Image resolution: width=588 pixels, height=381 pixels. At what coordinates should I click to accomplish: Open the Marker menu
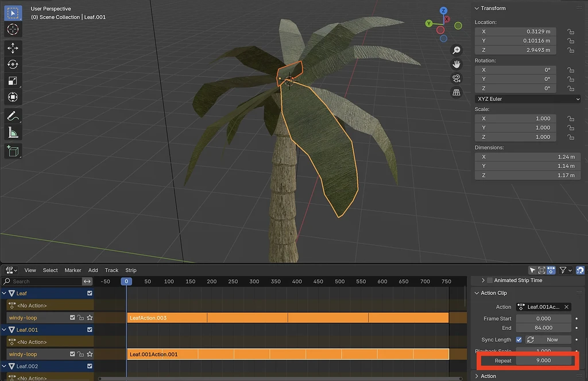(x=73, y=270)
